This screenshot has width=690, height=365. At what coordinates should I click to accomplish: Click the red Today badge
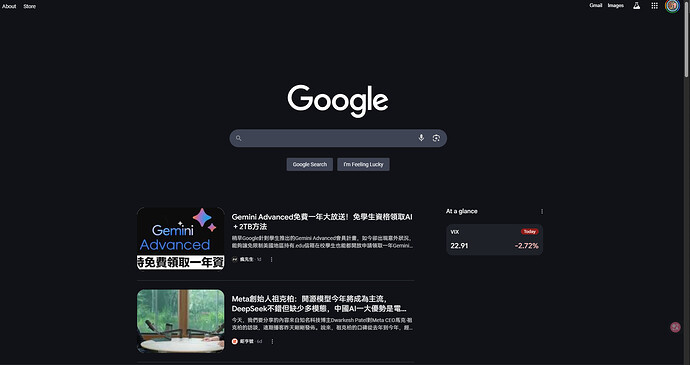[x=529, y=232]
